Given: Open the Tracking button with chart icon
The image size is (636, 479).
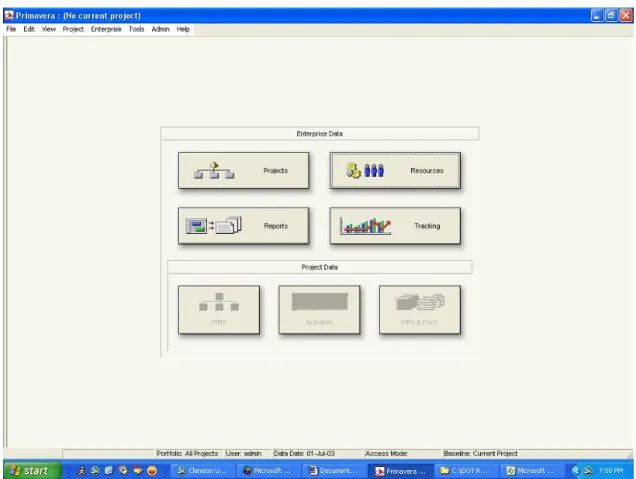Looking at the screenshot, I should point(395,226).
